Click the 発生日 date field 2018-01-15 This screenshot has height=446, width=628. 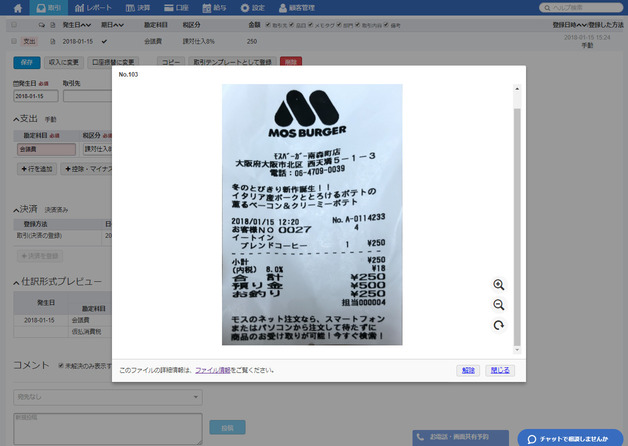click(36, 96)
